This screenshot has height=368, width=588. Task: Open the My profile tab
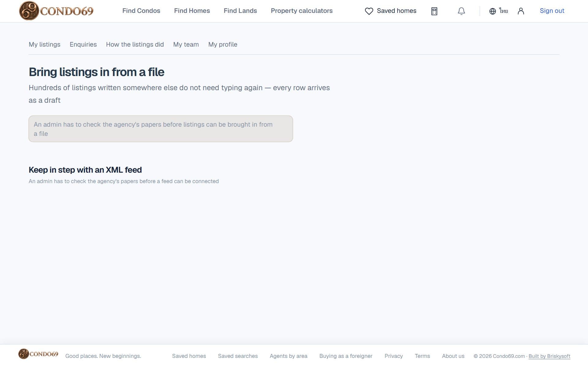(x=223, y=44)
